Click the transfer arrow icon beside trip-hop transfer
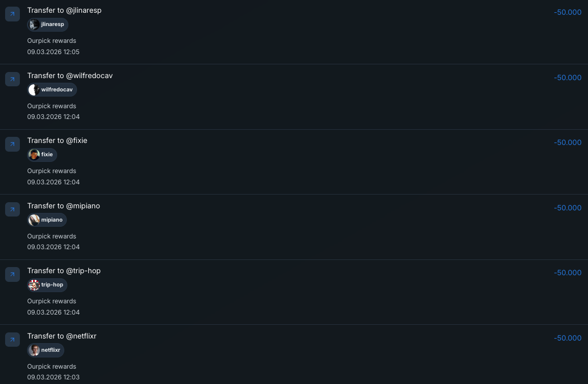Screen dimensions: 588x384 pyautogui.click(x=12, y=274)
